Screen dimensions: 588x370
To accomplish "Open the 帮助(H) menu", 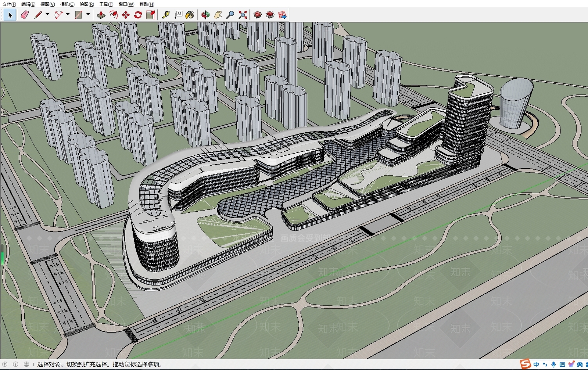I will (147, 4).
